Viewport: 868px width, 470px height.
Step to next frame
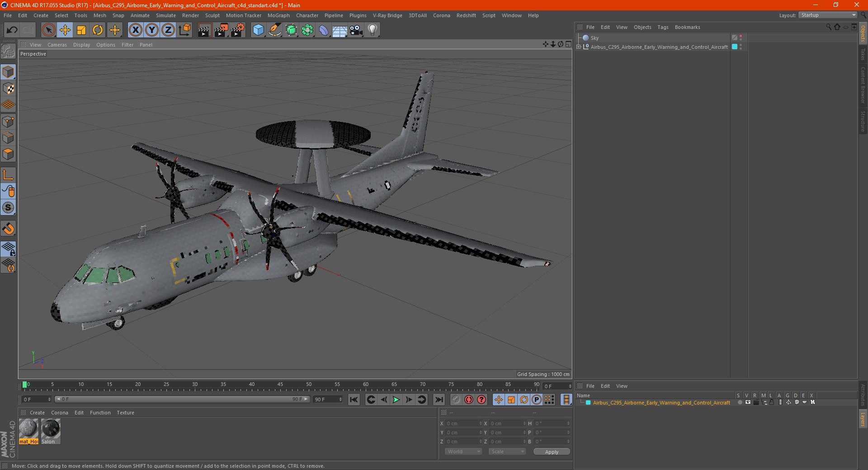point(409,399)
